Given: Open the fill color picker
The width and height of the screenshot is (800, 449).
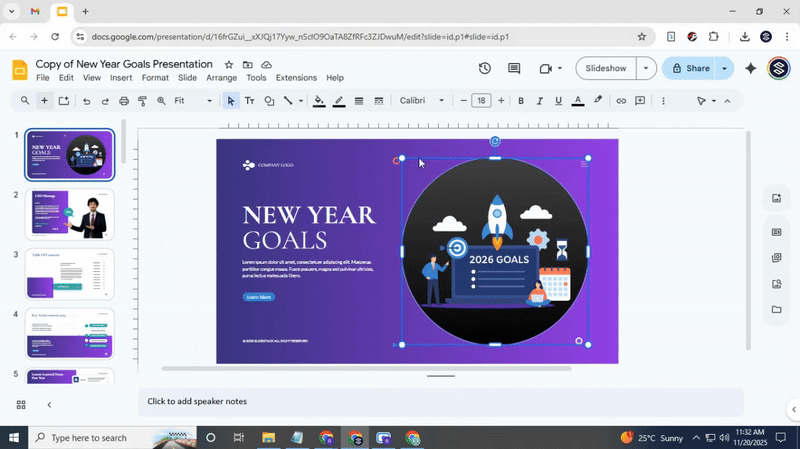Looking at the screenshot, I should tap(319, 101).
